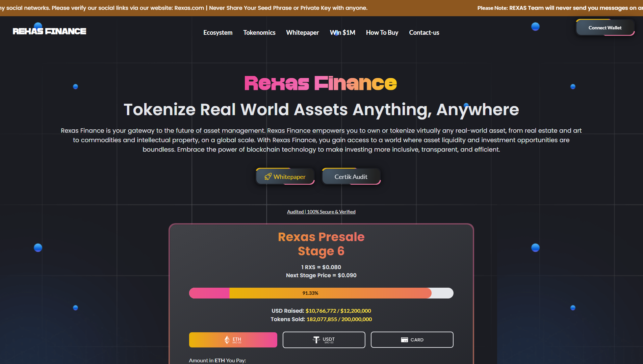The height and width of the screenshot is (364, 643).
Task: Click the Tether USDT icon
Action: click(316, 340)
